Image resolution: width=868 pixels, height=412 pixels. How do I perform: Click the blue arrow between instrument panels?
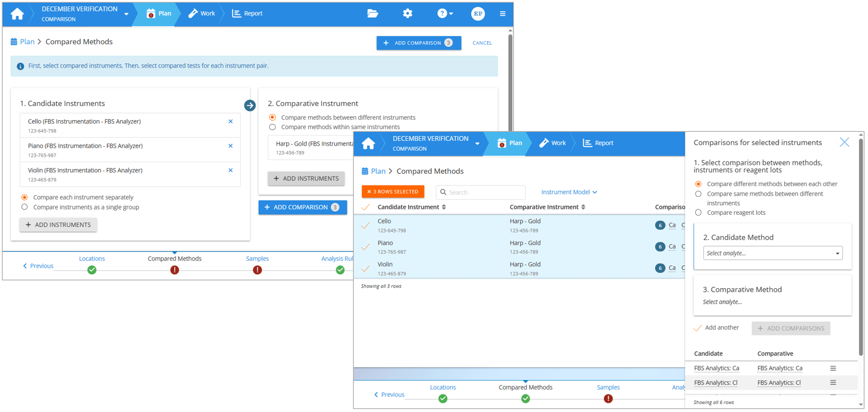(250, 106)
